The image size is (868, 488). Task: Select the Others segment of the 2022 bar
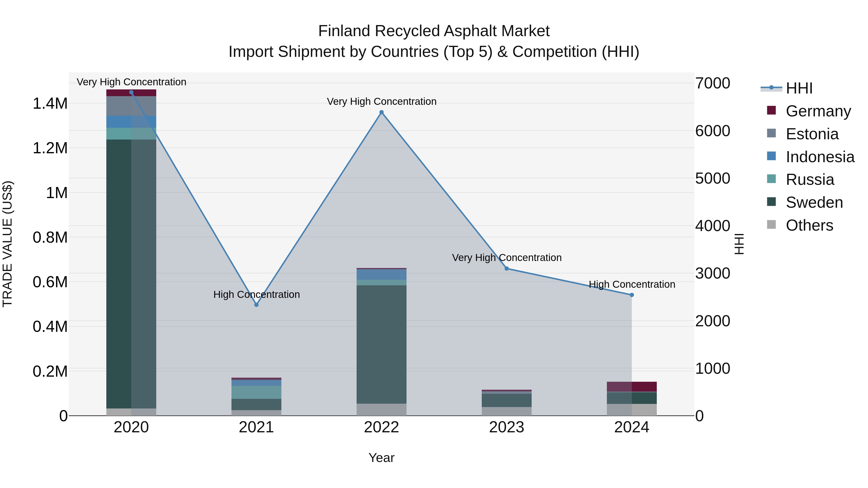[x=381, y=409]
